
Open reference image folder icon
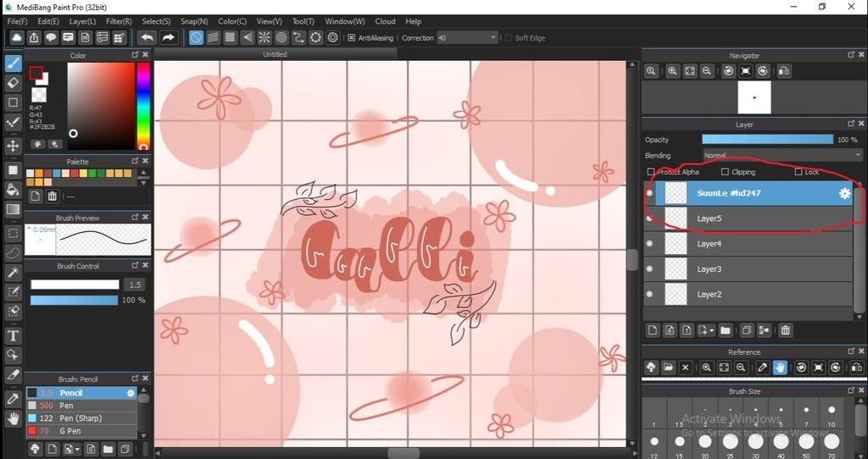click(x=668, y=368)
